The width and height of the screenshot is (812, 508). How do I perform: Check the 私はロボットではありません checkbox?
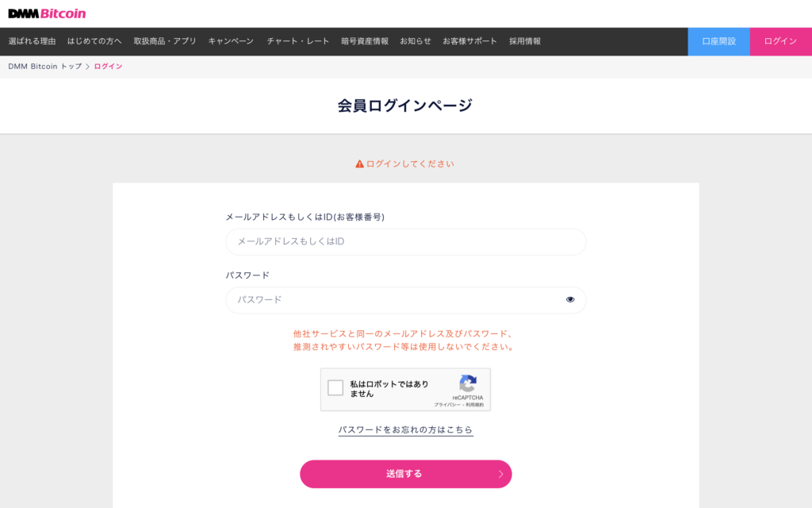tap(335, 387)
